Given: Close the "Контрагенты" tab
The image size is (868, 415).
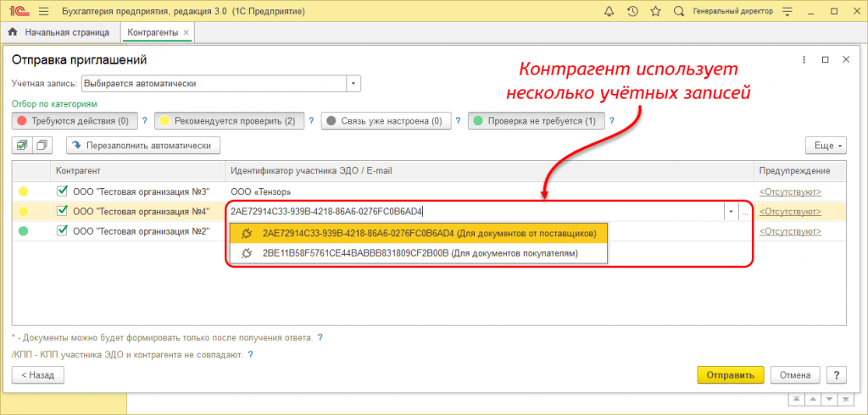Looking at the screenshot, I should coord(186,32).
